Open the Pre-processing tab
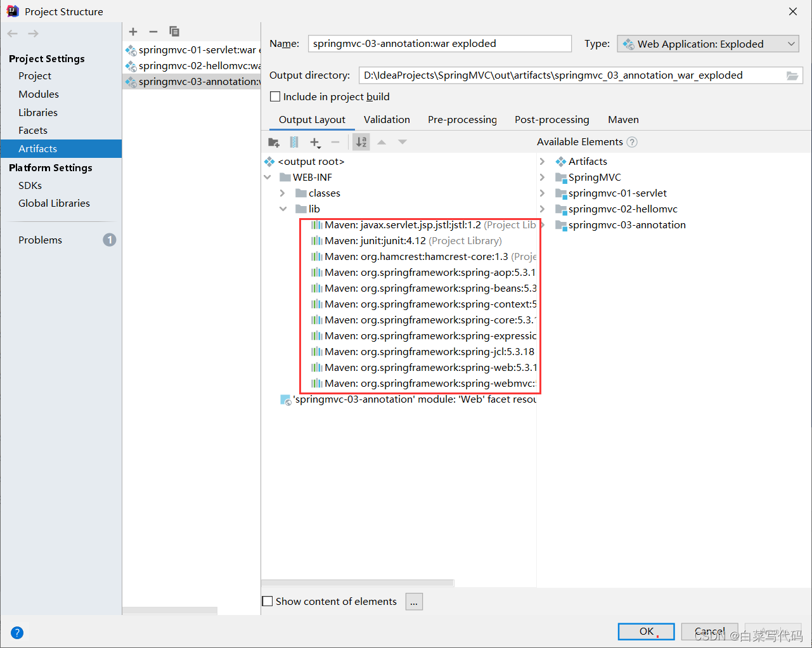 point(462,120)
